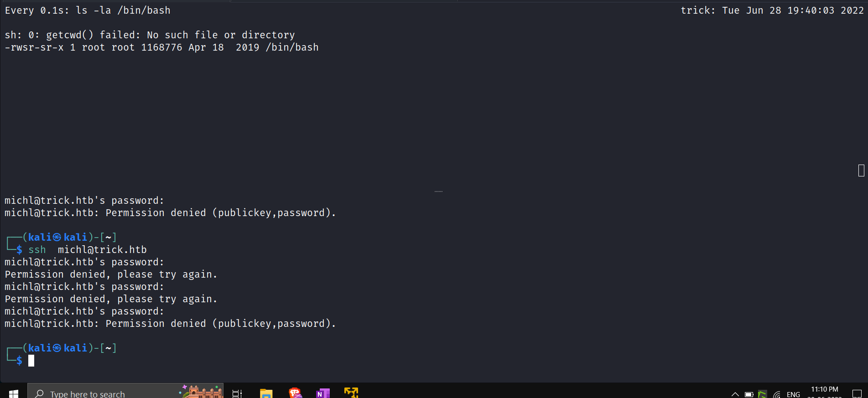Open the Windows Start menu
This screenshot has height=398, width=868.
(13, 393)
